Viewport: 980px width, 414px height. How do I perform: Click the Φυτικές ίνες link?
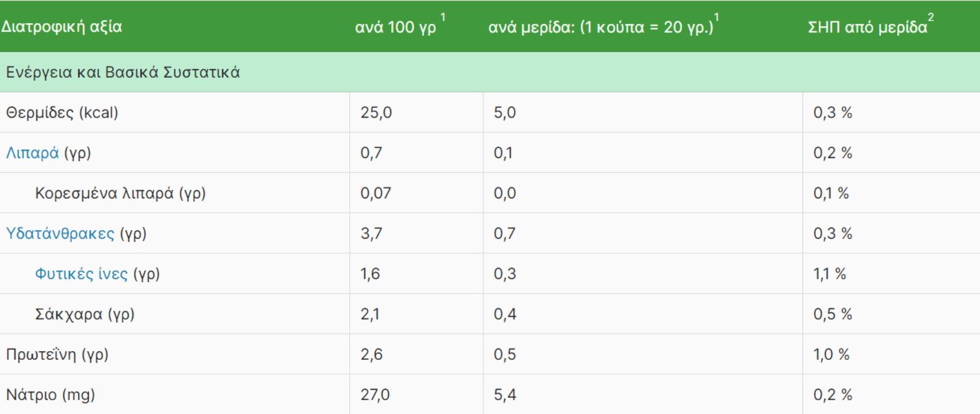click(81, 274)
